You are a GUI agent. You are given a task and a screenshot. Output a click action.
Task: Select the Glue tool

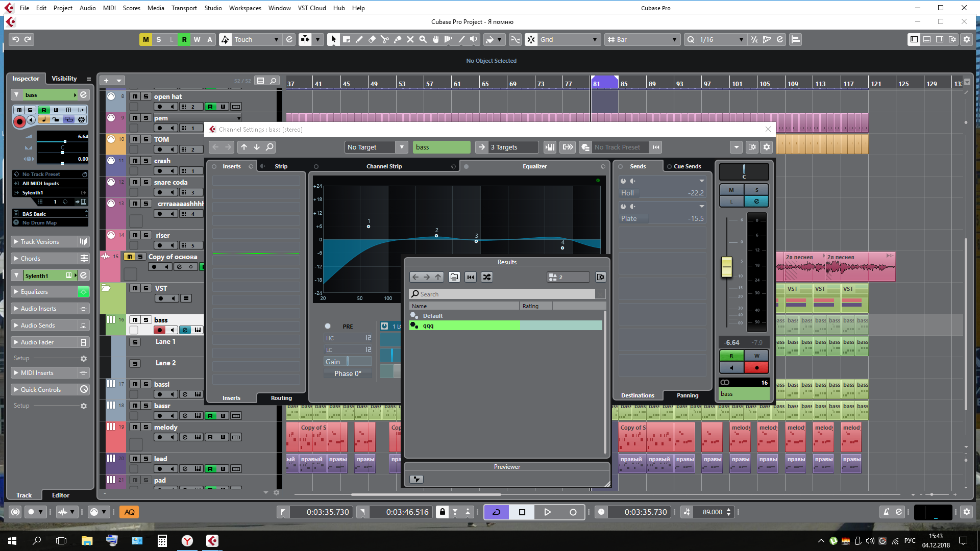(x=397, y=39)
